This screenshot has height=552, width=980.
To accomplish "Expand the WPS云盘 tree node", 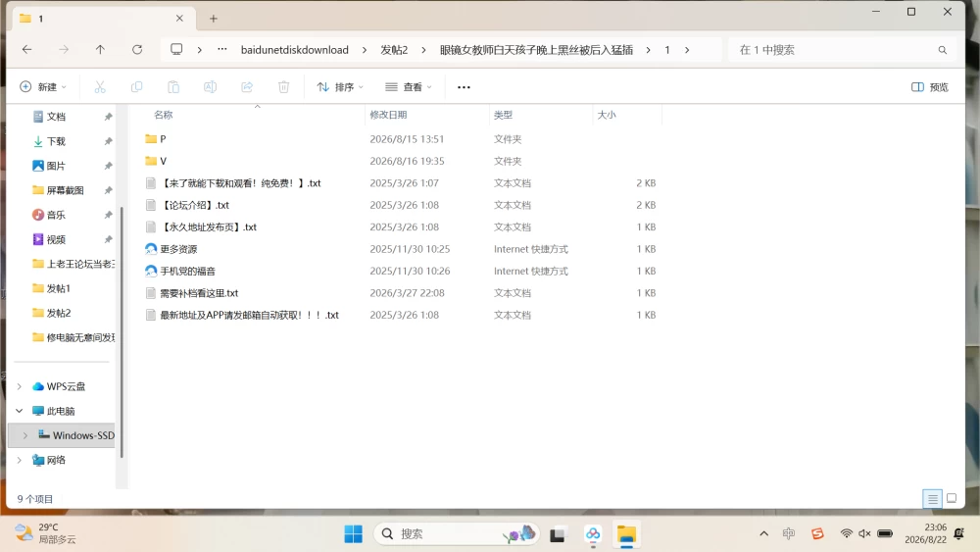I will [x=20, y=386].
